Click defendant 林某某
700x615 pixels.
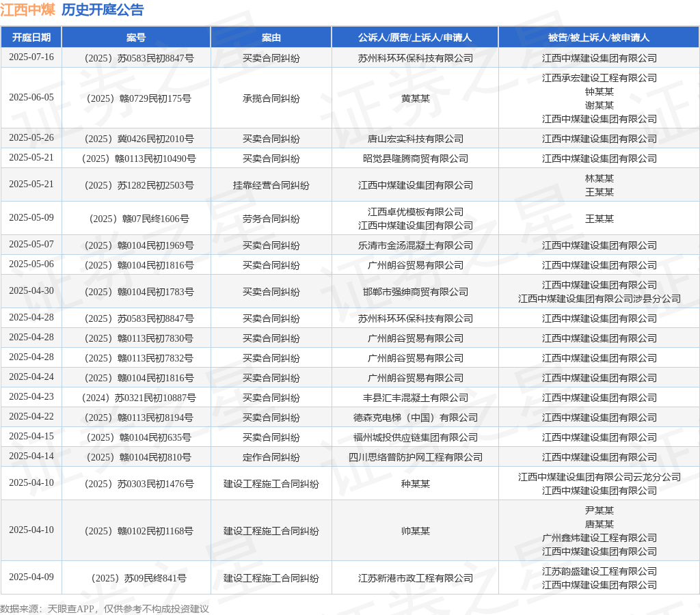click(x=599, y=178)
